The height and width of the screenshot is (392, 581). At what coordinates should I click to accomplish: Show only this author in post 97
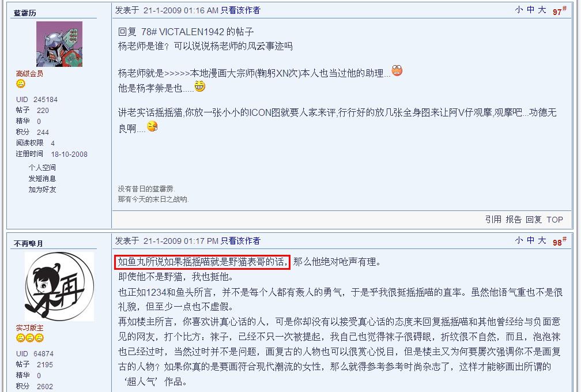[240, 10]
